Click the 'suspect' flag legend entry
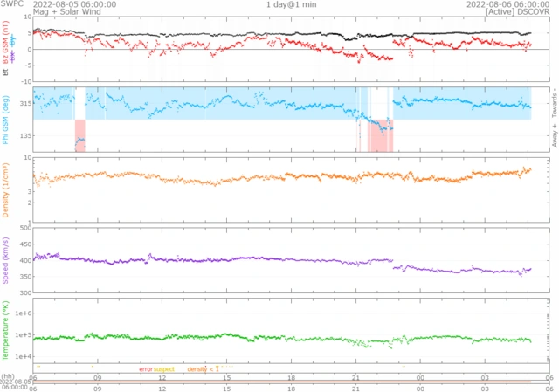This screenshot has height=392, width=559. 164,369
